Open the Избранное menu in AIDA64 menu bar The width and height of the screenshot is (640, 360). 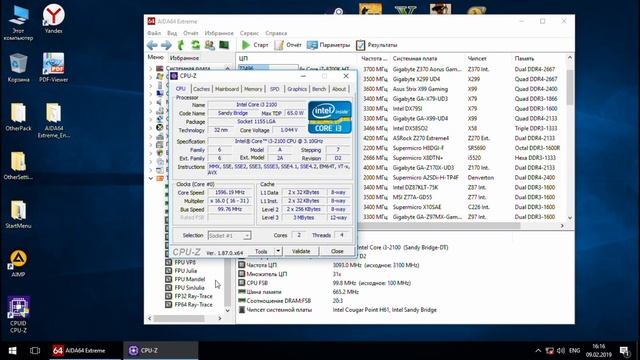219,33
